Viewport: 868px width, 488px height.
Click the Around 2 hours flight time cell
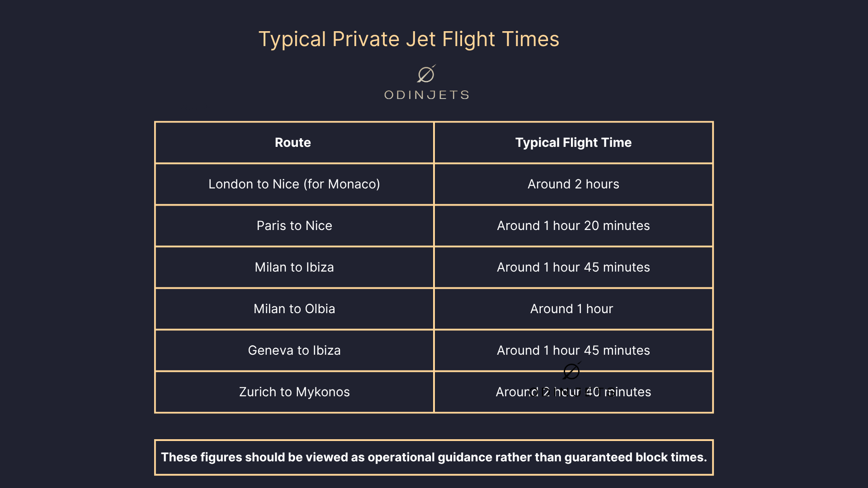574,184
